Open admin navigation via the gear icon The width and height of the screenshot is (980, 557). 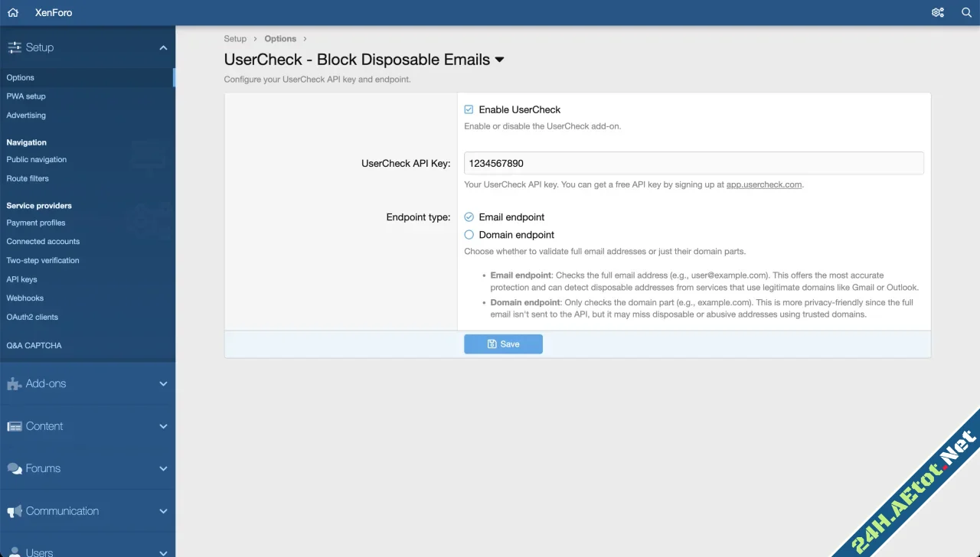937,12
